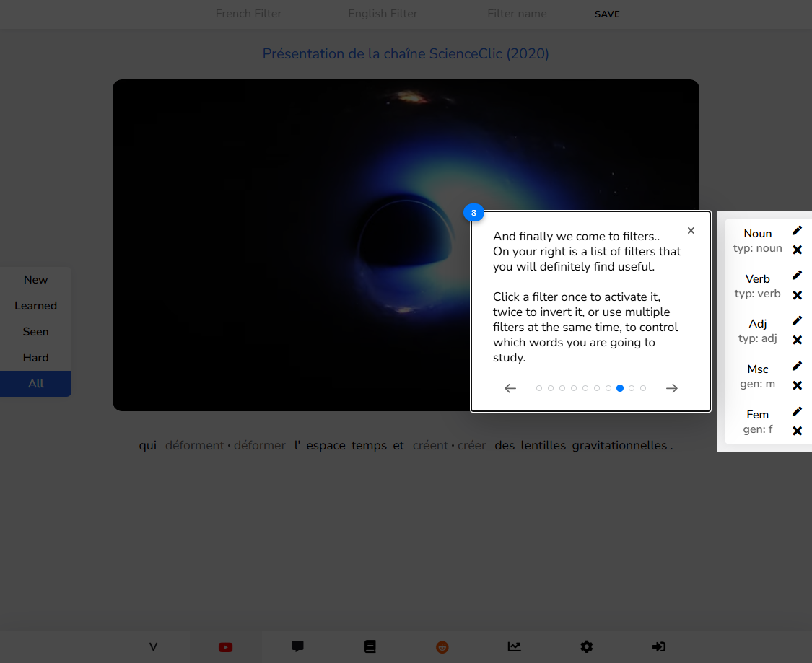812x663 pixels.
Task: Open the YouTube section in bottom bar
Action: tap(225, 647)
